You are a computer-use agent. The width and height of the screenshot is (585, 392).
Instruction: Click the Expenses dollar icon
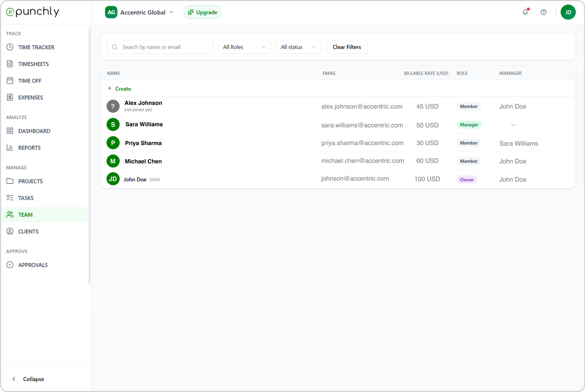(10, 98)
